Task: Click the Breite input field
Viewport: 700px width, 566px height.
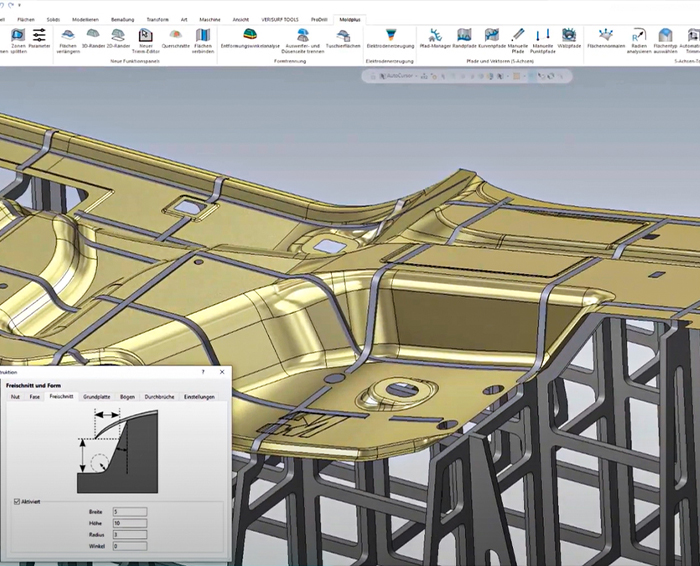Action: click(x=131, y=511)
